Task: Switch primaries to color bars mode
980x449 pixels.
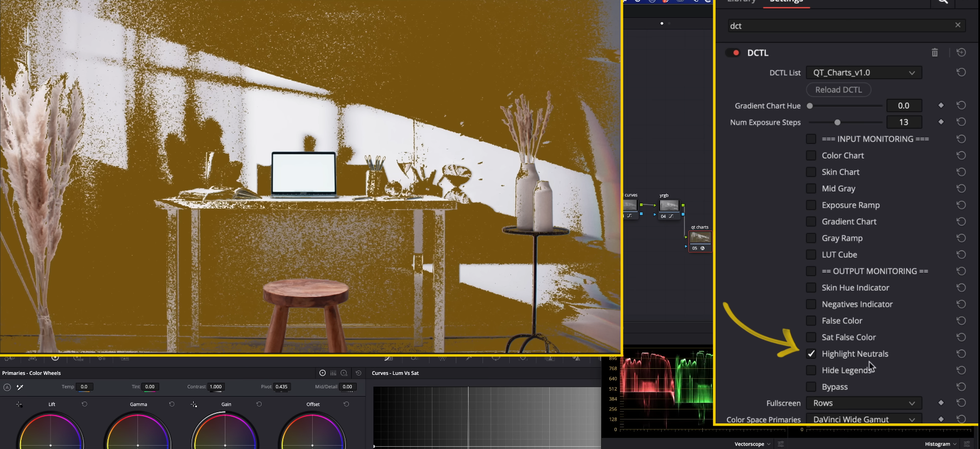Action: tap(333, 373)
